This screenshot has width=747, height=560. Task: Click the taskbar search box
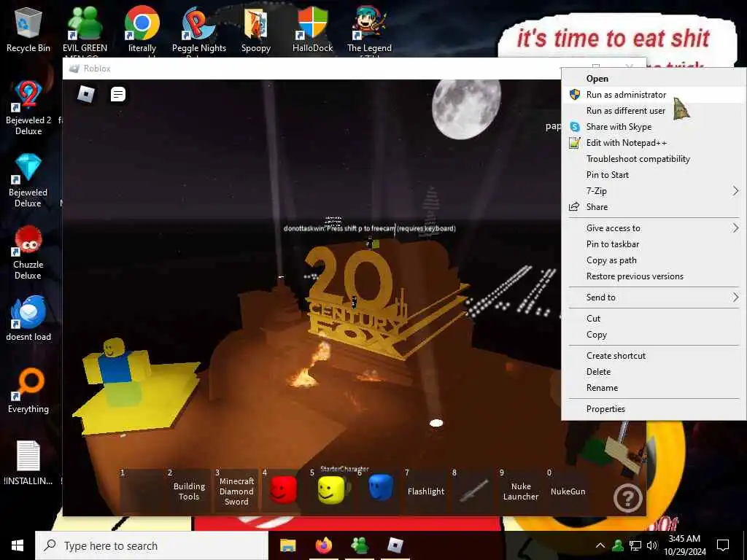(x=152, y=545)
